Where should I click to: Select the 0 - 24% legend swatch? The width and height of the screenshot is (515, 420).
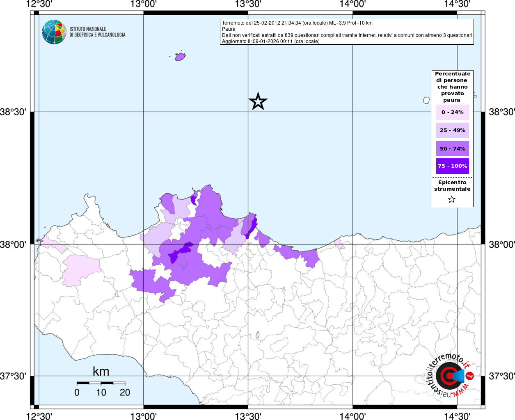(452, 112)
